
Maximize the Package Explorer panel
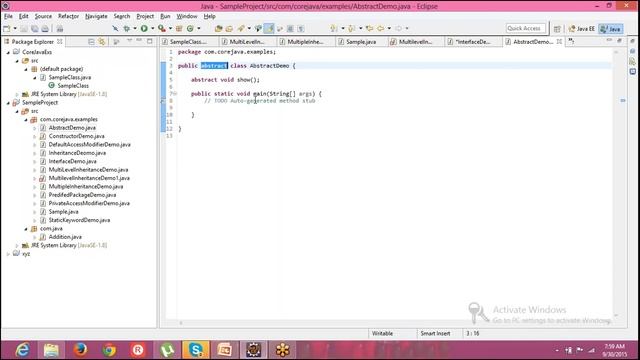point(150,41)
